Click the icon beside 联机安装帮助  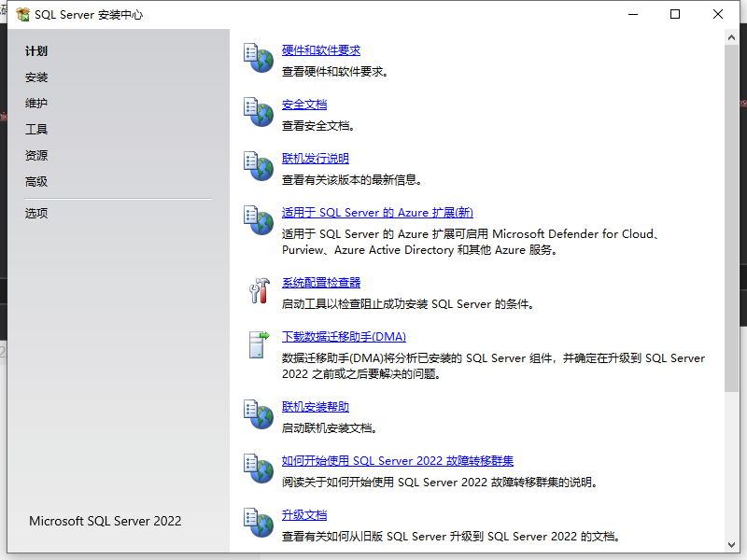(259, 414)
